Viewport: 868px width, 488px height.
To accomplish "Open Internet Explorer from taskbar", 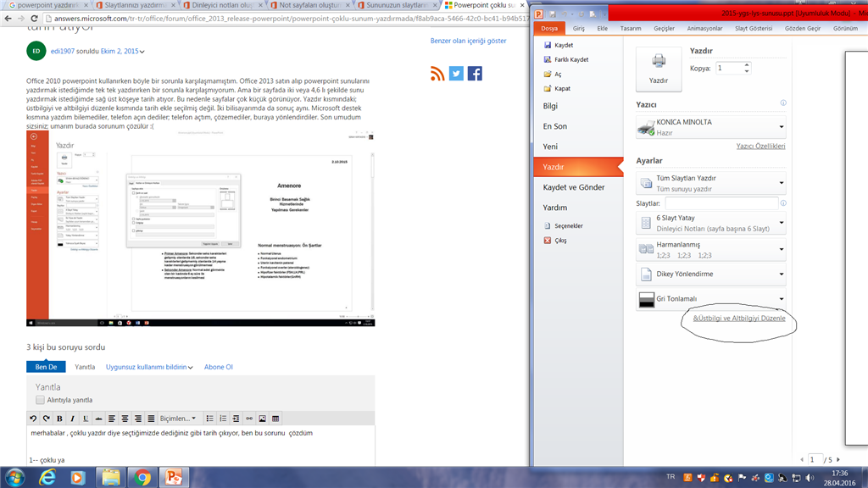I will point(47,477).
